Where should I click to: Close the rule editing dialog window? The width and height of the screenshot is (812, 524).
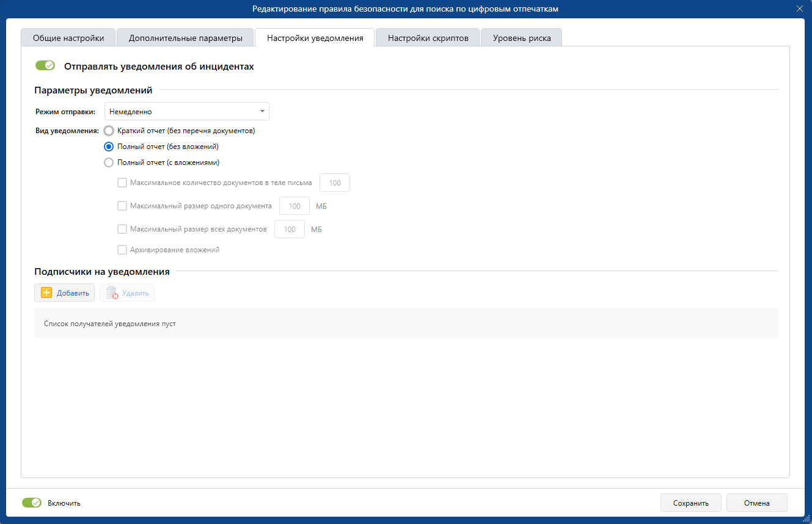point(800,9)
